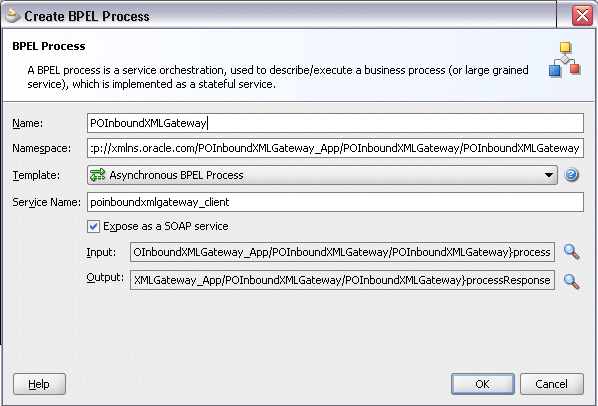Viewport: 598px width, 406px height.
Task: Toggle Expose as a SOAP service checkbox
Action: click(93, 226)
